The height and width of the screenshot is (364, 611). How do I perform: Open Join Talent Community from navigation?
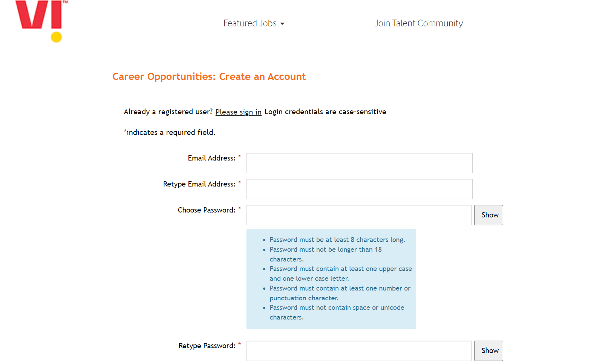click(x=418, y=23)
